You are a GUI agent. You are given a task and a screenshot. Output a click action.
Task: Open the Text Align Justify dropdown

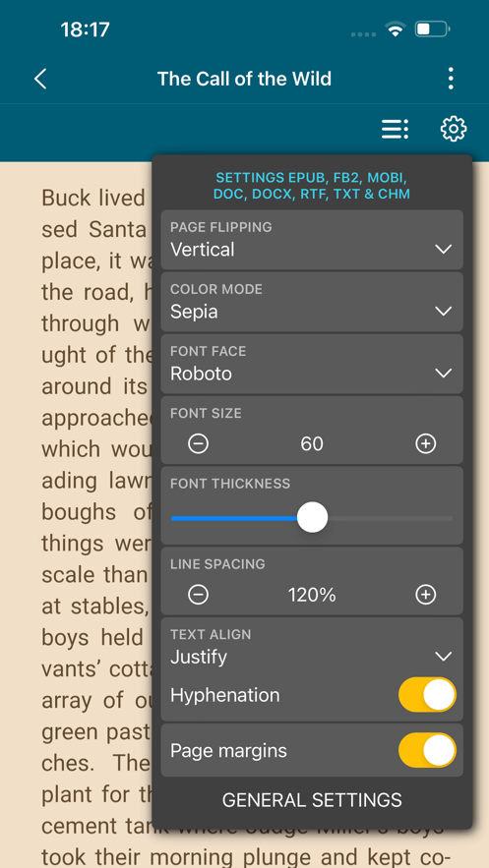(x=312, y=647)
